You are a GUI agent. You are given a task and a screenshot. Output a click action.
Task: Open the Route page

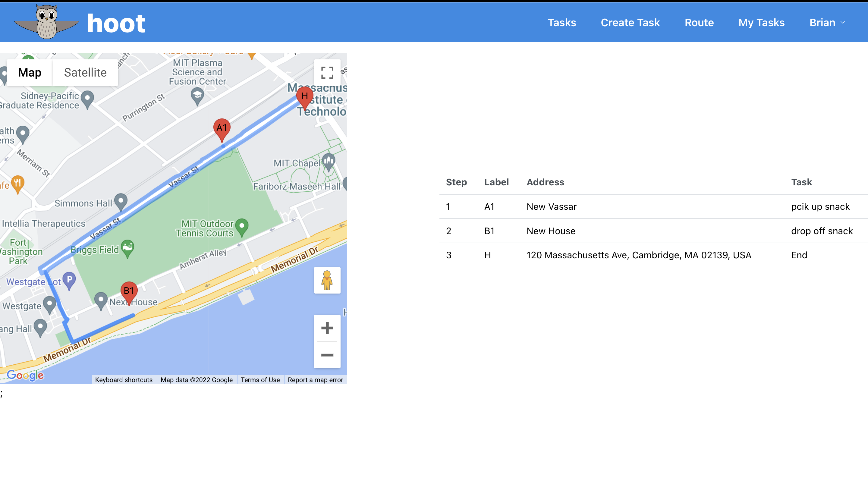(x=699, y=23)
